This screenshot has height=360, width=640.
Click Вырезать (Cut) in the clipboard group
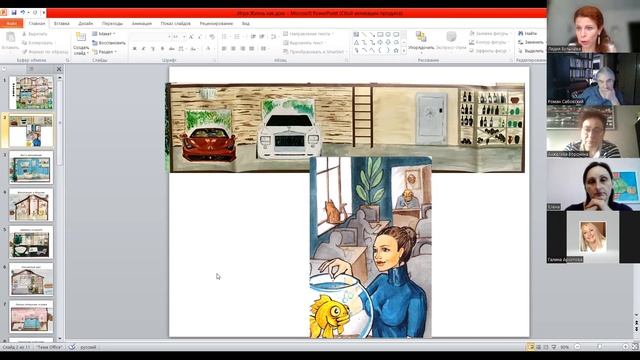pyautogui.click(x=34, y=34)
